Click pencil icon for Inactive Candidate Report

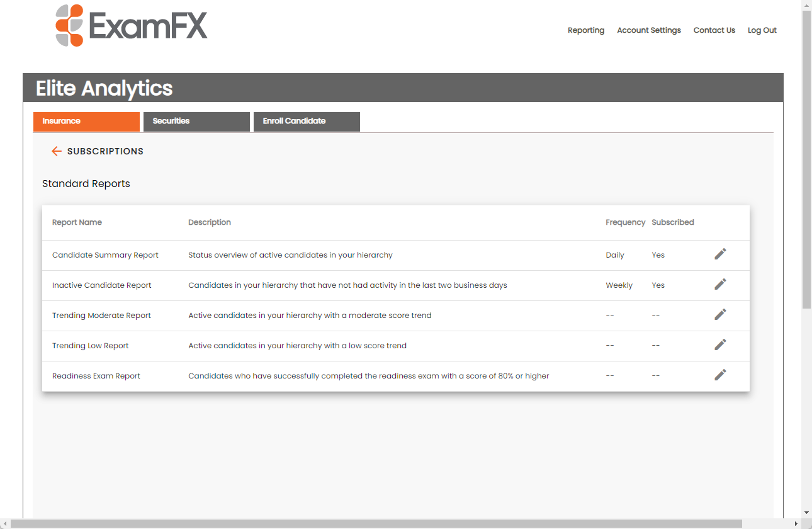pyautogui.click(x=720, y=284)
